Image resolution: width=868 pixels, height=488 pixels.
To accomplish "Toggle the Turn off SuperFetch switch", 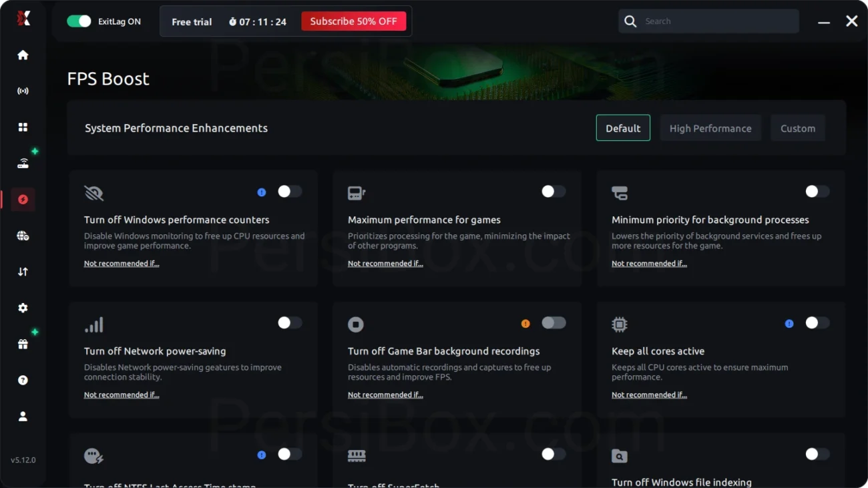I will click(554, 455).
